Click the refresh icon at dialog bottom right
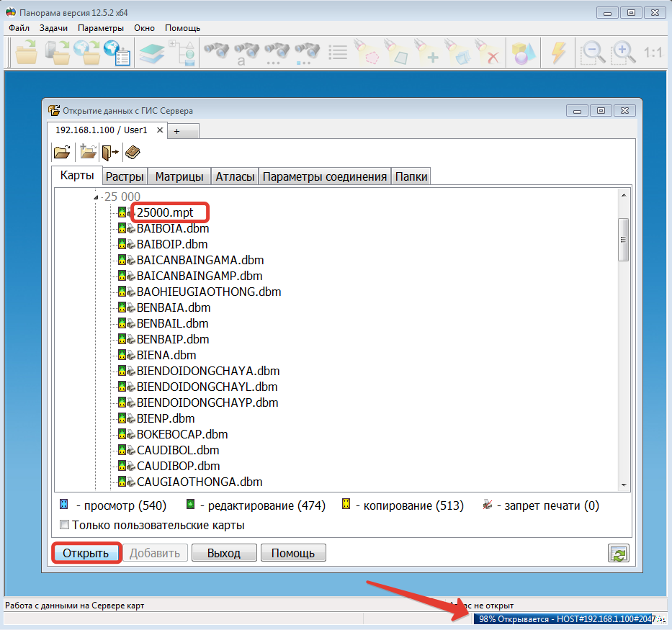Image resolution: width=672 pixels, height=630 pixels. click(618, 553)
